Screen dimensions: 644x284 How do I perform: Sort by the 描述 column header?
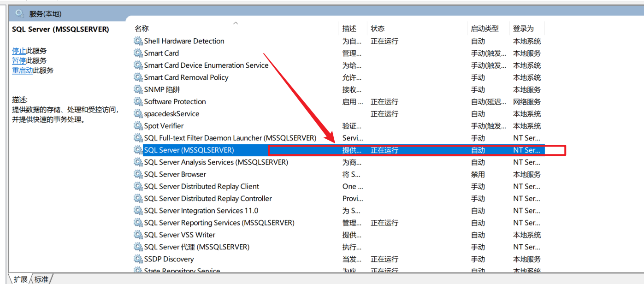tap(349, 29)
